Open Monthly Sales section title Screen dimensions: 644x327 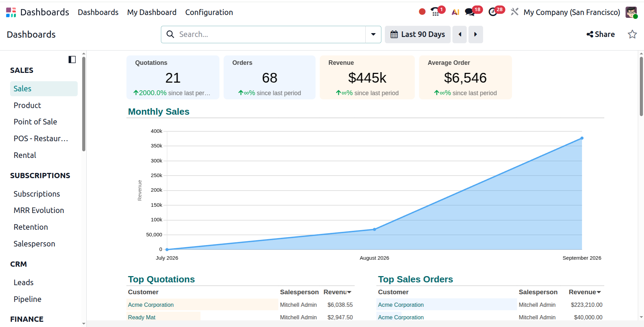(159, 112)
